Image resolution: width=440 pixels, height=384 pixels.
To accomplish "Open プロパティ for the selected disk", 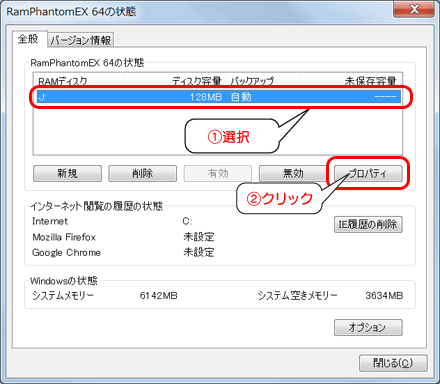I will [368, 173].
